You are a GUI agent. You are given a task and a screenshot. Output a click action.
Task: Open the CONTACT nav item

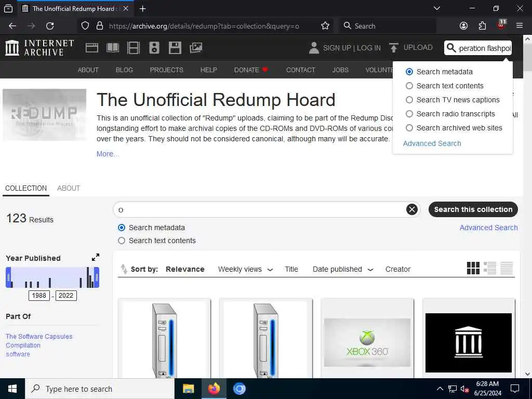301,70
